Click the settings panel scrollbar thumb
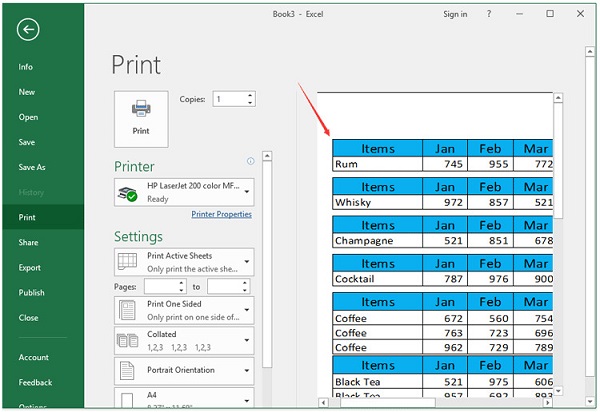 tap(267, 264)
